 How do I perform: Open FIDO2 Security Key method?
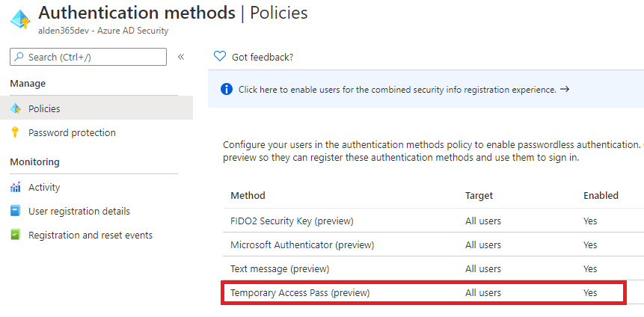point(292,221)
